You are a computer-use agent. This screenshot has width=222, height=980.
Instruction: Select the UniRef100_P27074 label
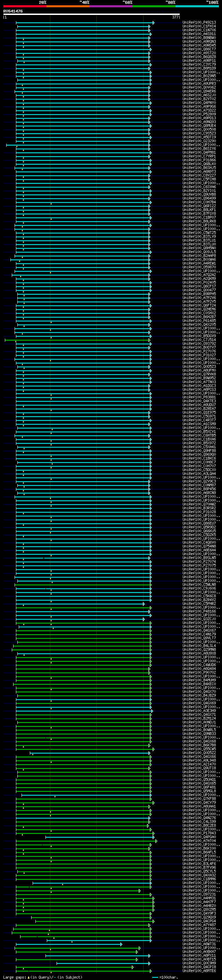pyautogui.click(x=199, y=561)
